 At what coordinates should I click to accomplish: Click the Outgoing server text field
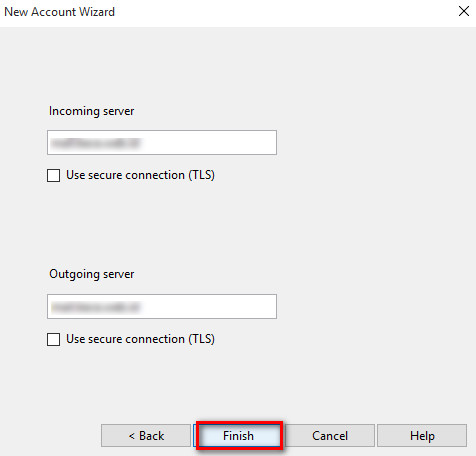pyautogui.click(x=162, y=306)
